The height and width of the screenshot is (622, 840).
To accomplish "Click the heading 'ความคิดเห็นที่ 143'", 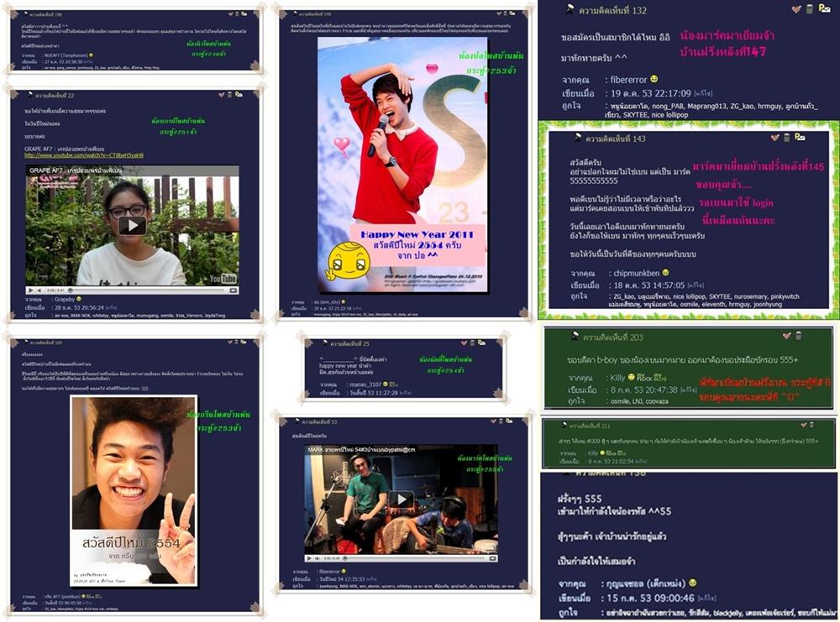I will 615,139.
